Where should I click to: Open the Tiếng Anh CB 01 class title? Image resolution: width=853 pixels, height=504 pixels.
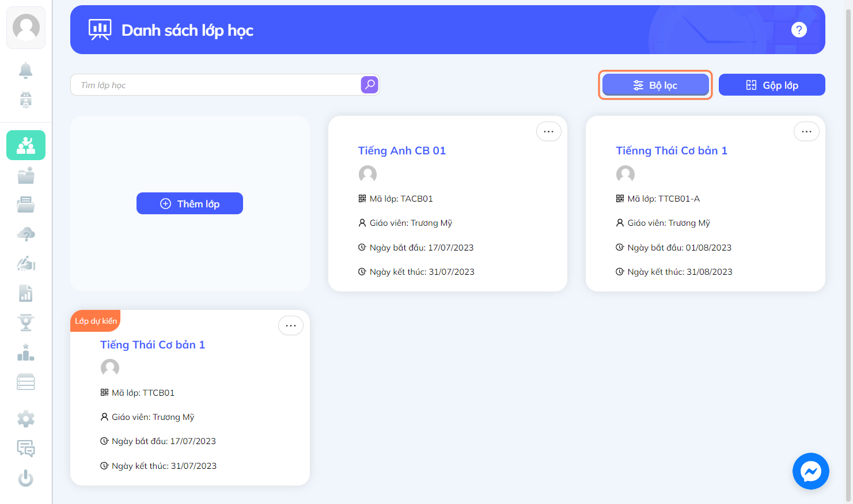pos(402,150)
